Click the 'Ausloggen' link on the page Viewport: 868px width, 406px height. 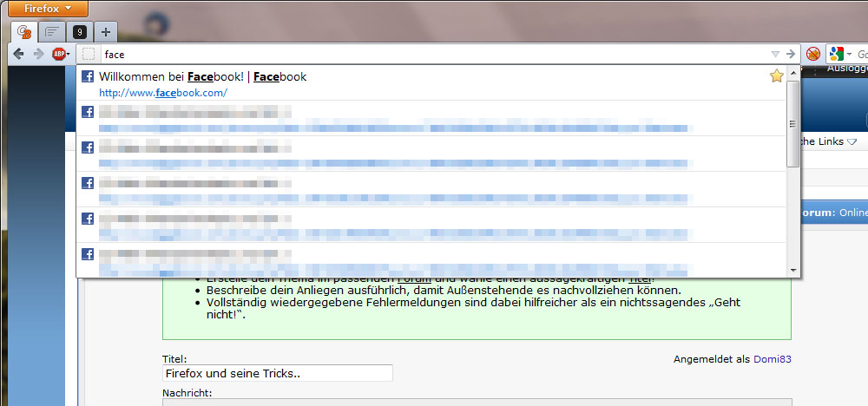(x=847, y=69)
